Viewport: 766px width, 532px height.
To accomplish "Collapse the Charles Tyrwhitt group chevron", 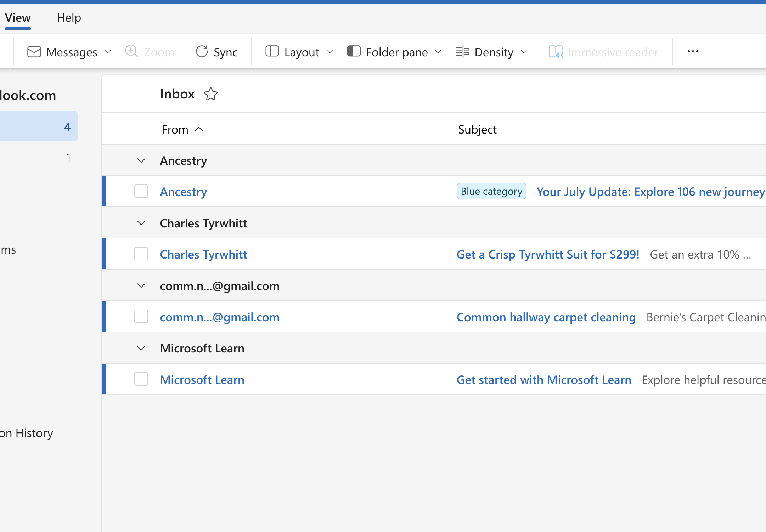I will click(x=141, y=223).
